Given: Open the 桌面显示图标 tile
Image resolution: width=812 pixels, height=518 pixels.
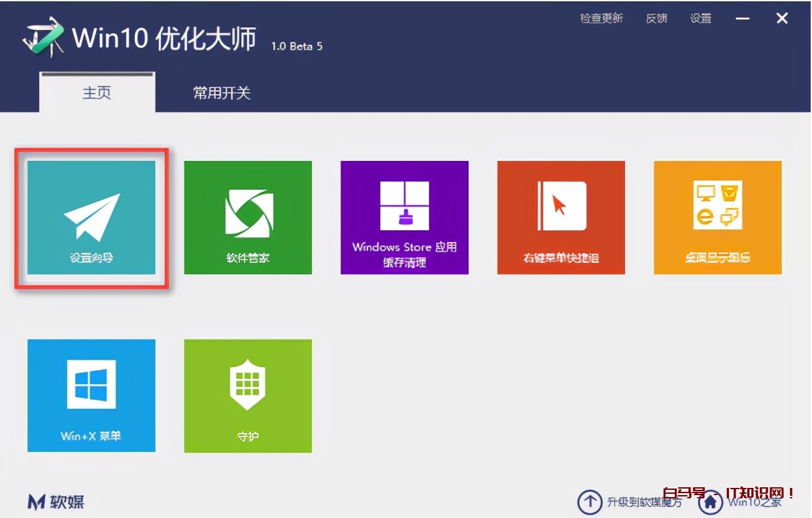Looking at the screenshot, I should pos(717,218).
